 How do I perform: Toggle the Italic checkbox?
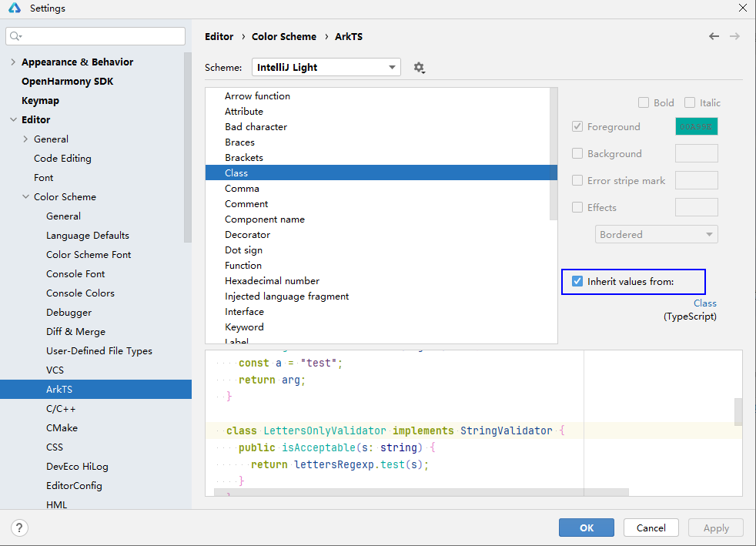click(x=690, y=102)
